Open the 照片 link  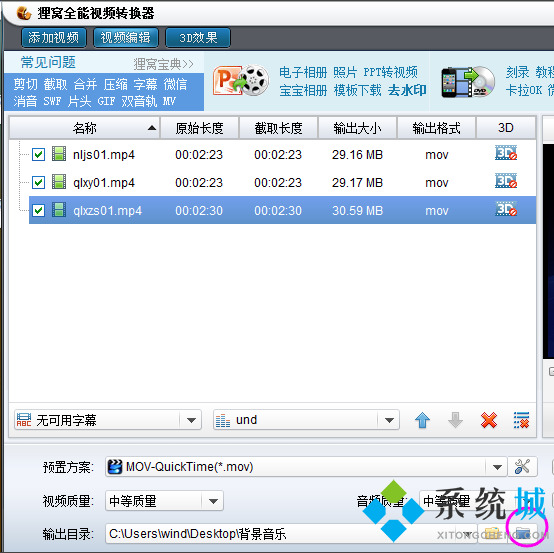pyautogui.click(x=345, y=72)
